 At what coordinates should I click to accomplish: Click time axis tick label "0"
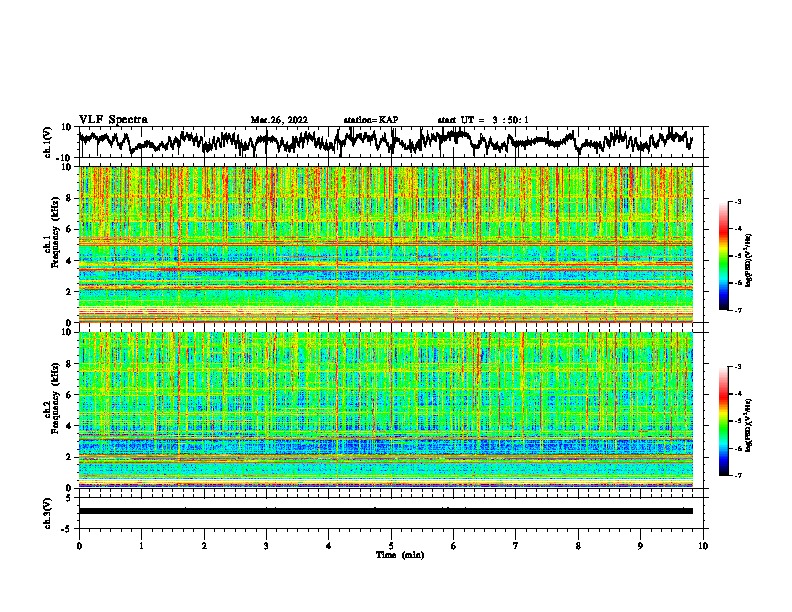(x=79, y=545)
